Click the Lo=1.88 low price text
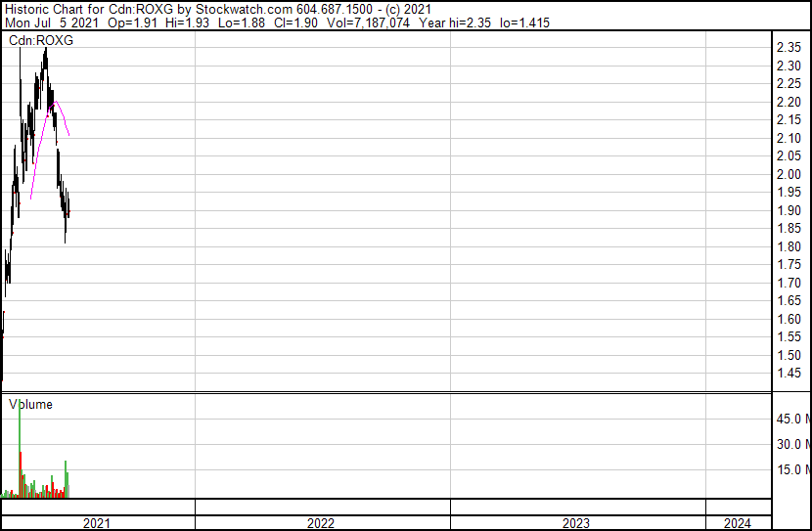 [x=242, y=22]
